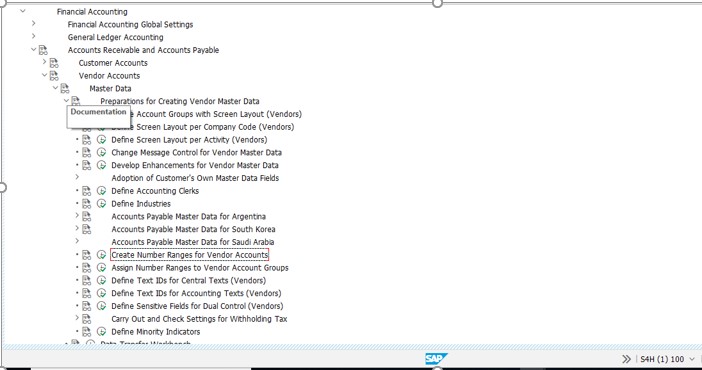Execute Create Number Ranges for Vendor Accounts icon
This screenshot has height=370, width=702.
pos(102,255)
